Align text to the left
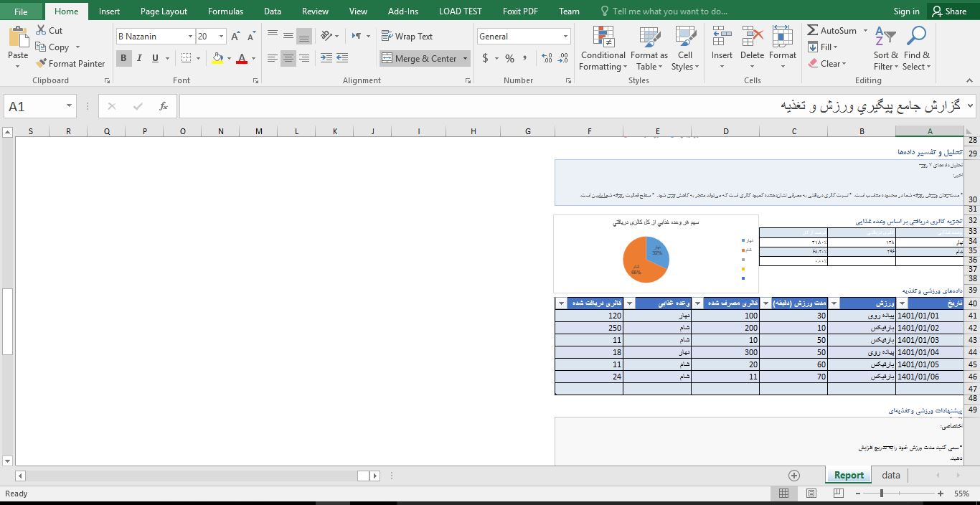Screen dimensions: 980x505 (x=273, y=59)
